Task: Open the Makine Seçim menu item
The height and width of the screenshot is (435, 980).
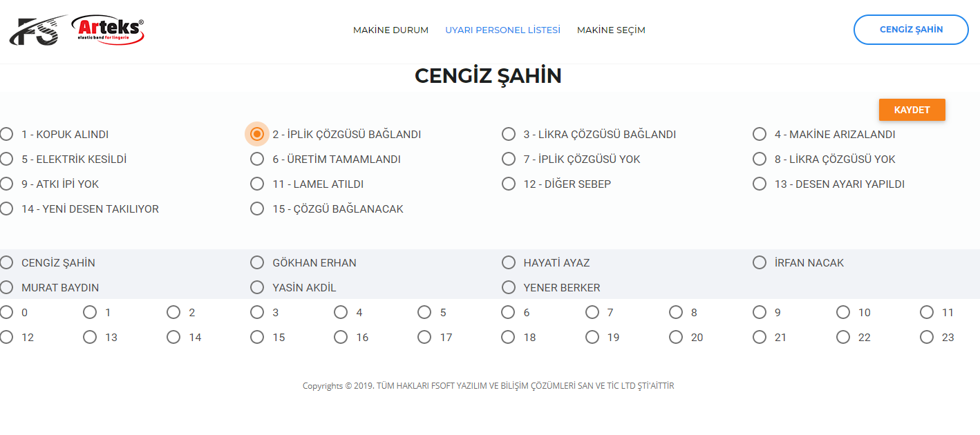Action: click(x=611, y=30)
